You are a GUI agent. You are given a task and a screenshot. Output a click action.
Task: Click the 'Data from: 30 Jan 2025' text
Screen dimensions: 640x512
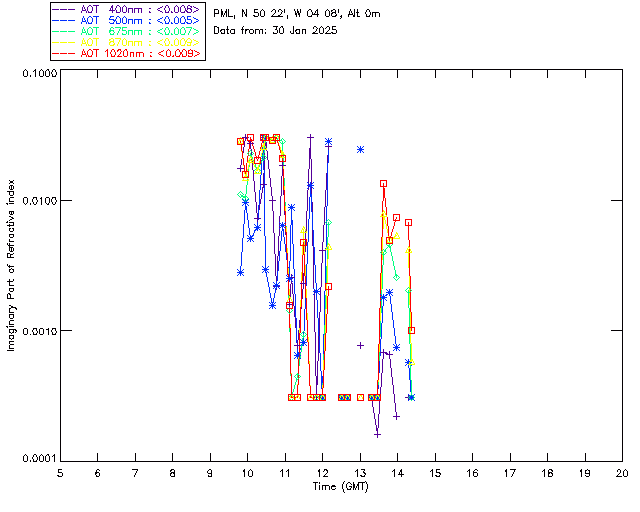[x=276, y=31]
